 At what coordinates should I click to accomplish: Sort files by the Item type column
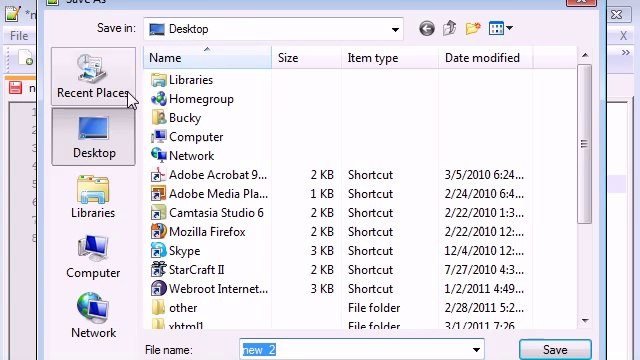point(390,58)
